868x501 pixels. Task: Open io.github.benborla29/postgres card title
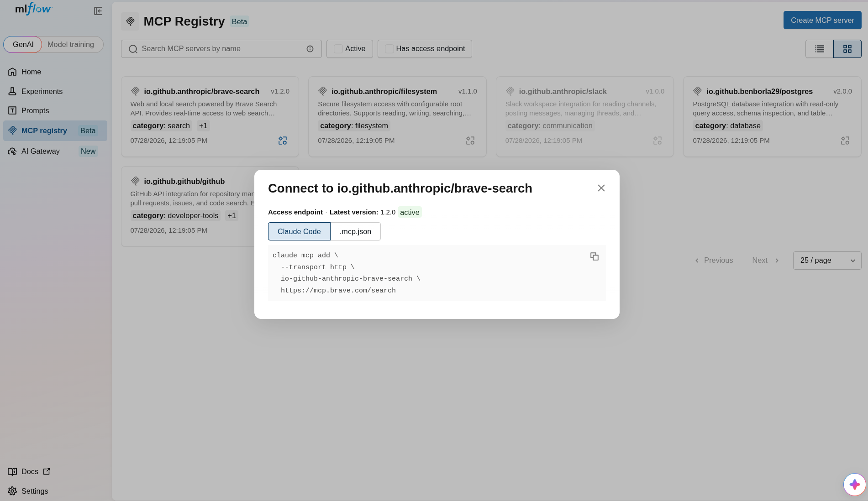[x=759, y=91]
